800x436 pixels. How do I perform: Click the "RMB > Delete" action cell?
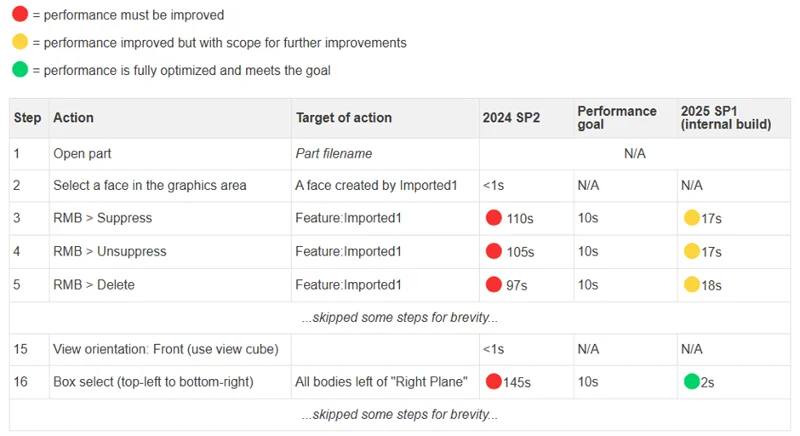pyautogui.click(x=94, y=285)
